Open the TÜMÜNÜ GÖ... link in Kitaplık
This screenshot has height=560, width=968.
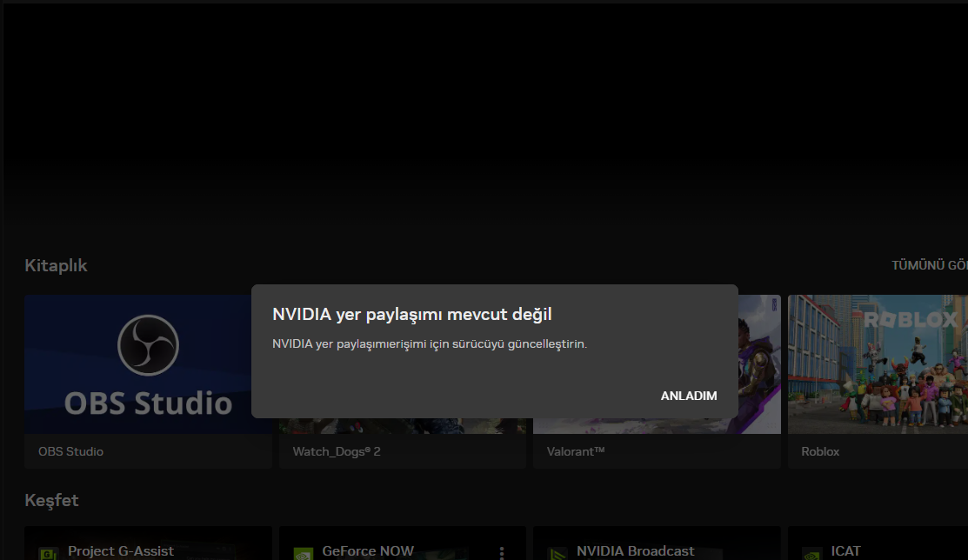coord(929,265)
